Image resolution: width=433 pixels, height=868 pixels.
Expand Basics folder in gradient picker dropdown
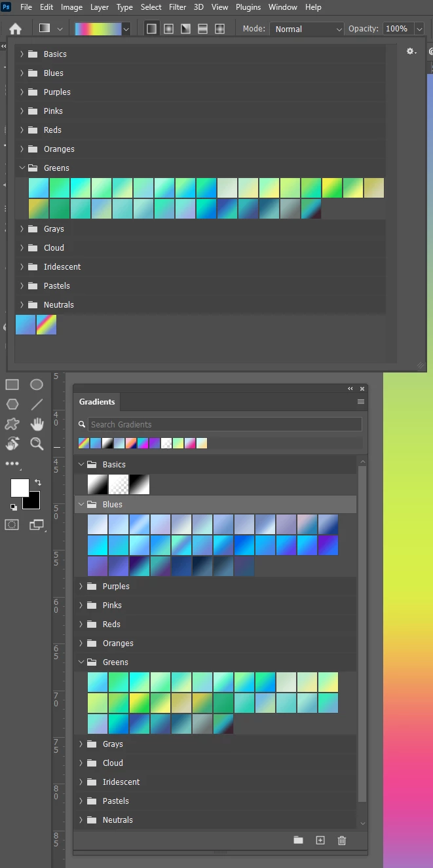(22, 54)
